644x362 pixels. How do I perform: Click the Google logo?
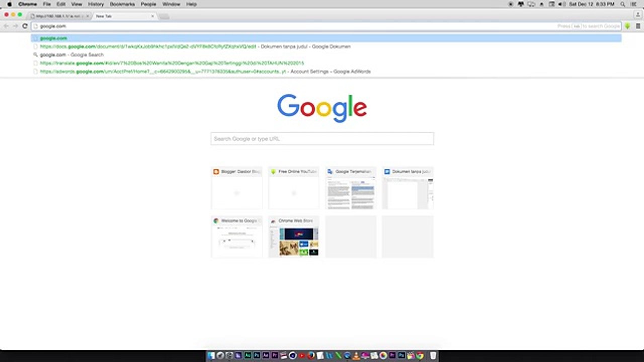322,108
